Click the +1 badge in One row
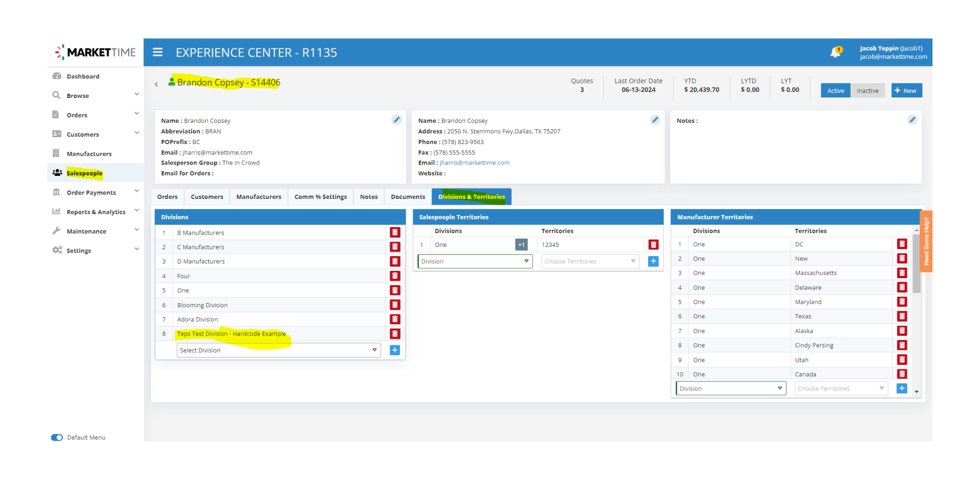Screen dimensions: 980x480 [x=521, y=244]
